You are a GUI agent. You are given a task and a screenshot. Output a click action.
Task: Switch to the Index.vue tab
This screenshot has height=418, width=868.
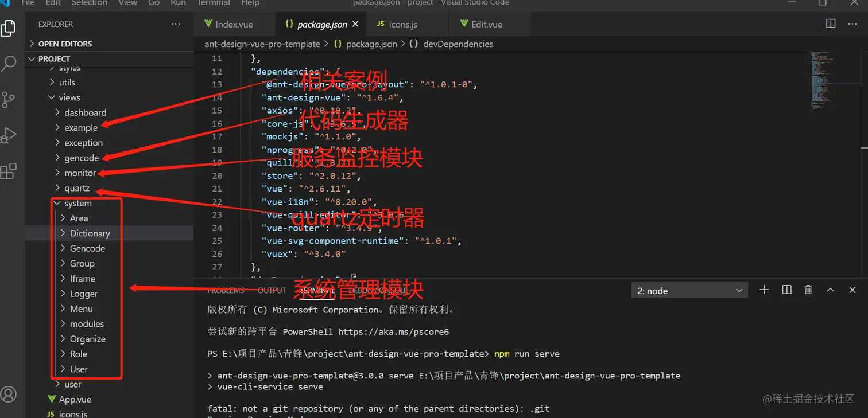point(234,24)
